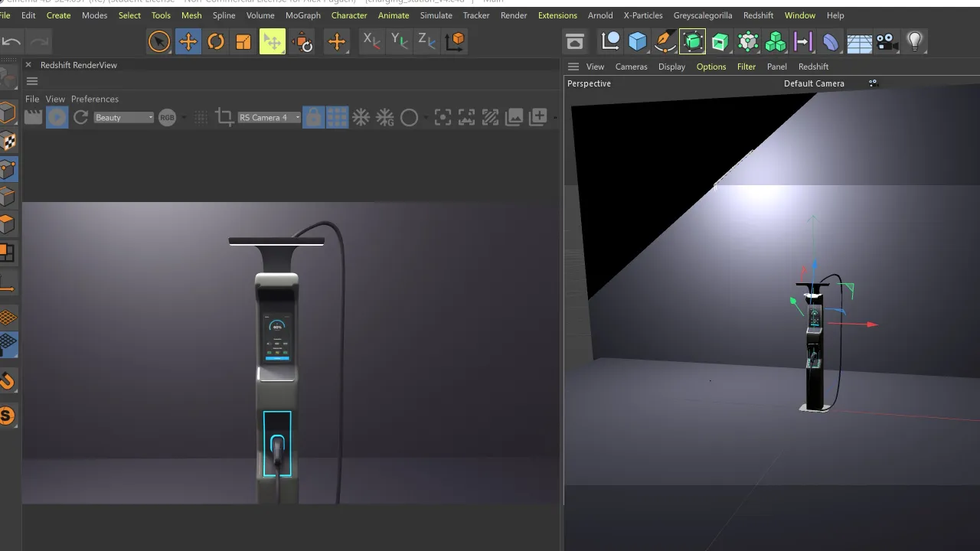Open RenderView File menu
The height and width of the screenshot is (551, 980).
(x=32, y=99)
